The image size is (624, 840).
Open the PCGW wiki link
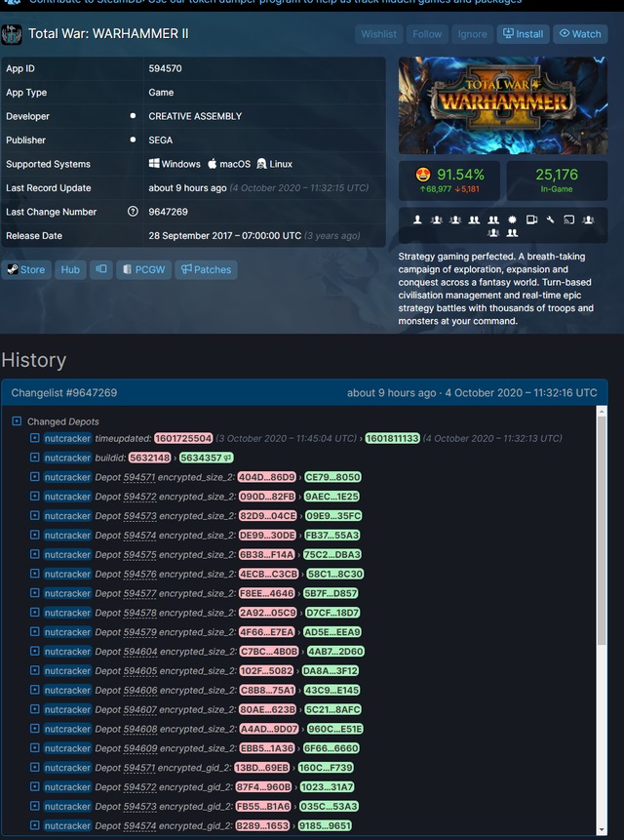[143, 269]
